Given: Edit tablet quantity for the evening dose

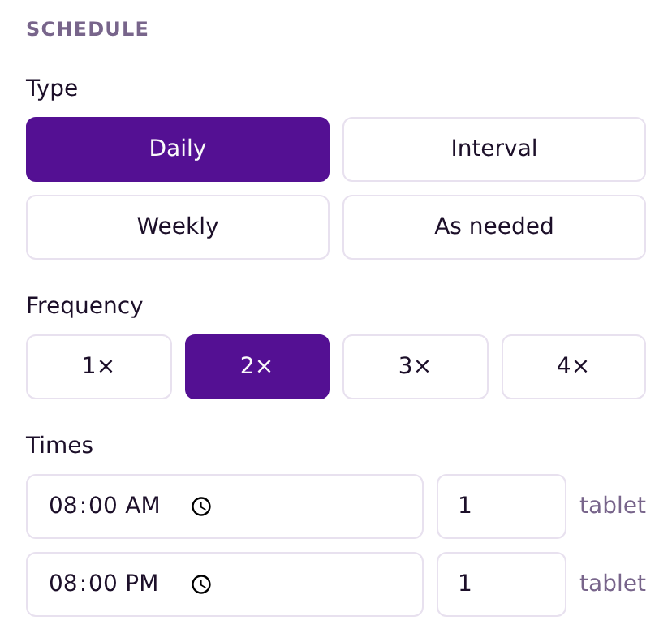Looking at the screenshot, I should (502, 584).
